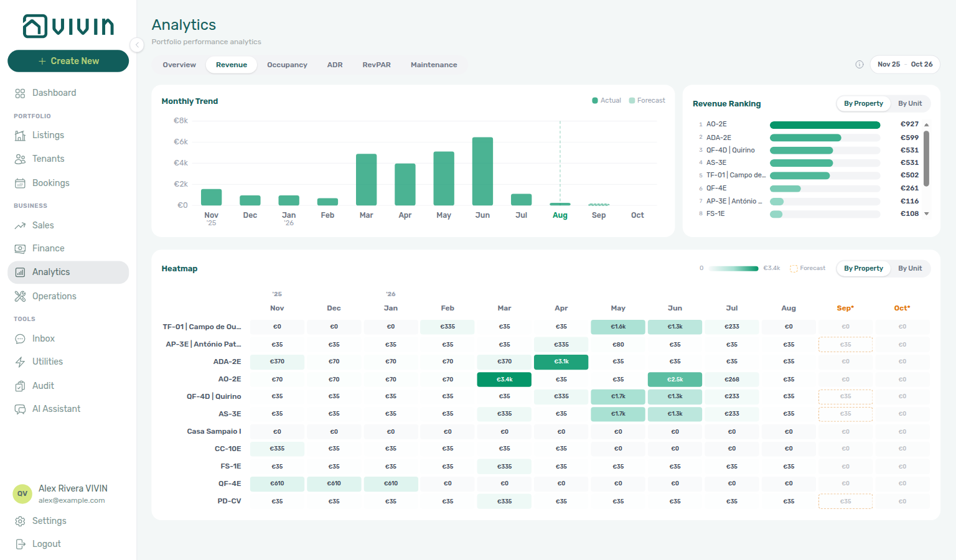Toggle the Actual series legend
This screenshot has width=956, height=560.
pos(607,100)
